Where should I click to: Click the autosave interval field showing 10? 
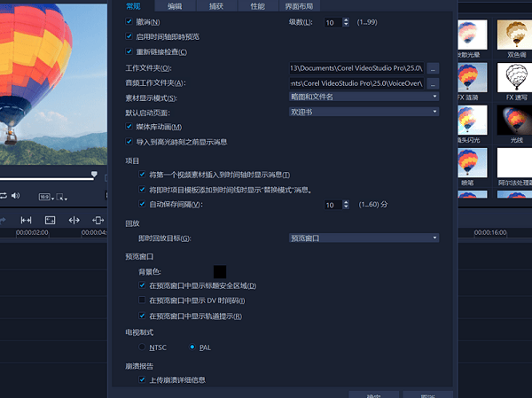pyautogui.click(x=333, y=205)
